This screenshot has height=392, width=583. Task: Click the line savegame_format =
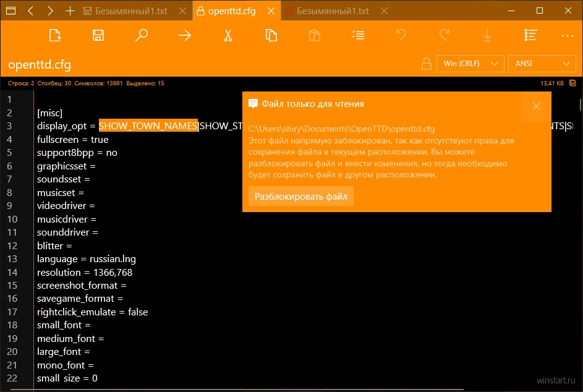80,299
